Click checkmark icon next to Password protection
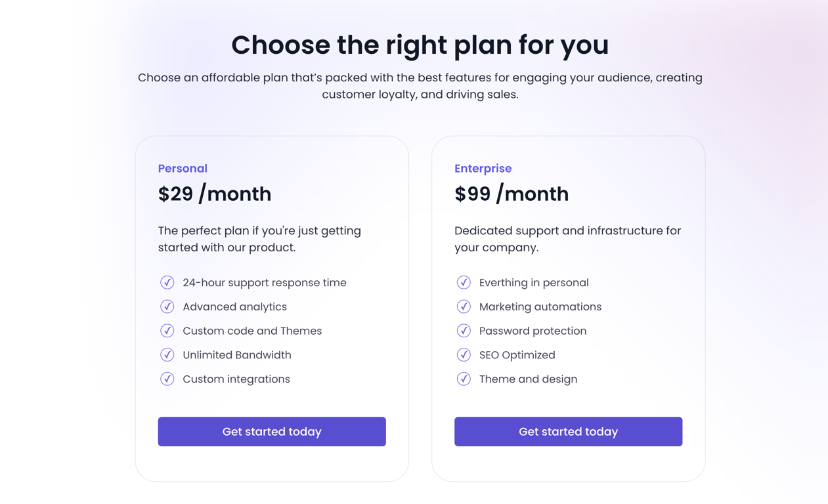The width and height of the screenshot is (828, 504). point(464,331)
